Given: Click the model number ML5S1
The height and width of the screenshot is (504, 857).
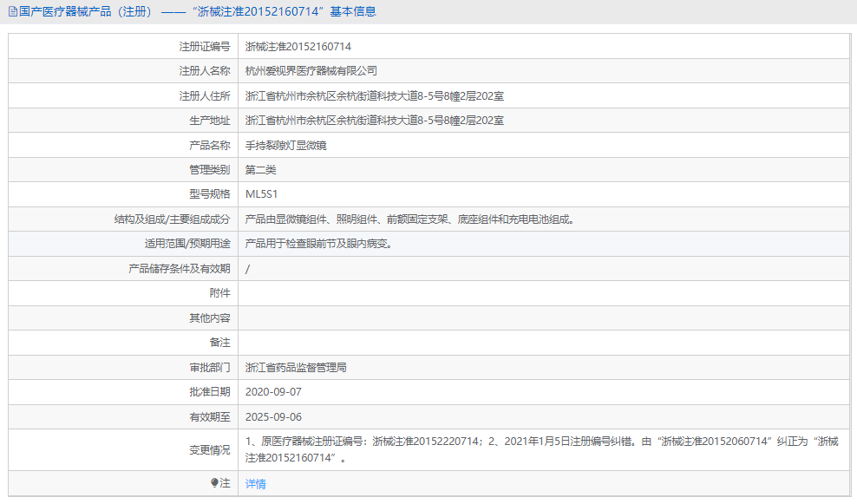Looking at the screenshot, I should pos(260,194).
